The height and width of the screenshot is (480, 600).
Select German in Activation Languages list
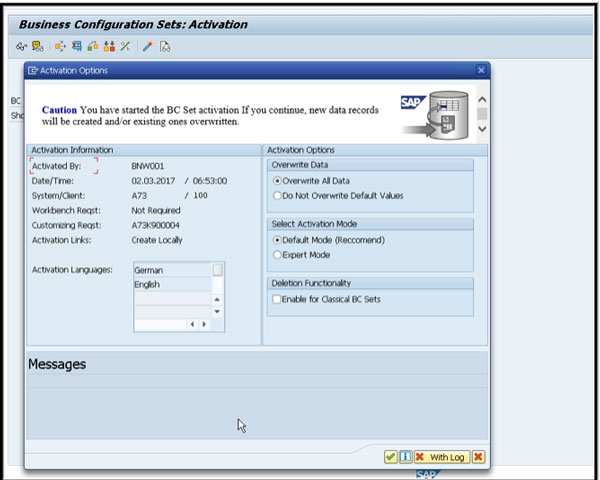[x=173, y=270]
